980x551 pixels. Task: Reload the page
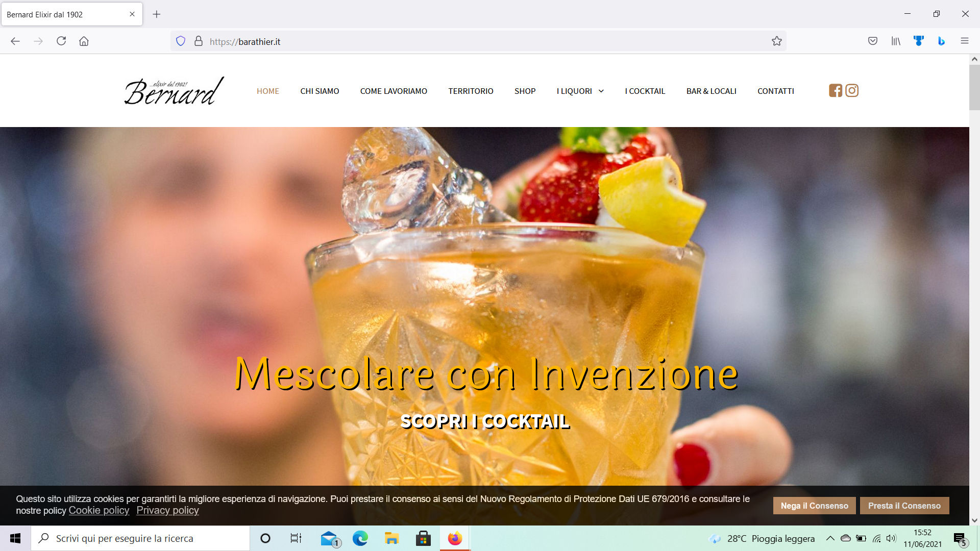[x=61, y=41]
